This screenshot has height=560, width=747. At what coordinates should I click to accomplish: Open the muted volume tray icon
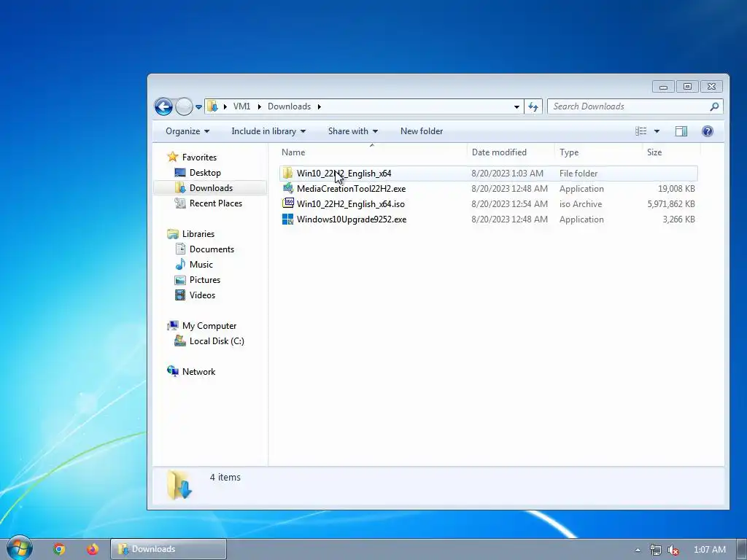pyautogui.click(x=673, y=550)
